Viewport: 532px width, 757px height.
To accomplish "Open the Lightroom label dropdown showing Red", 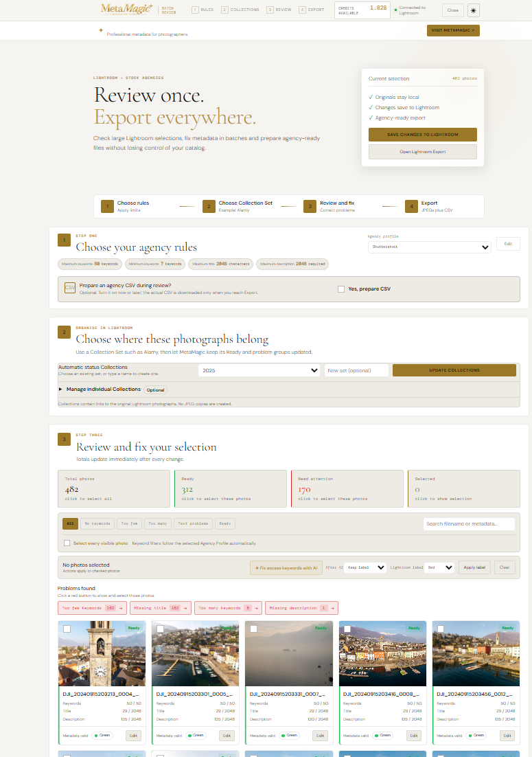I will (440, 567).
